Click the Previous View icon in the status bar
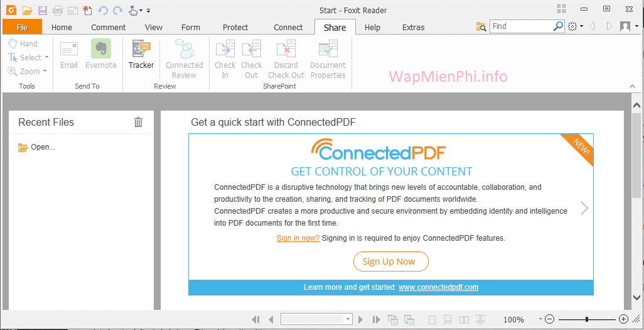The image size is (644, 330). (393, 319)
